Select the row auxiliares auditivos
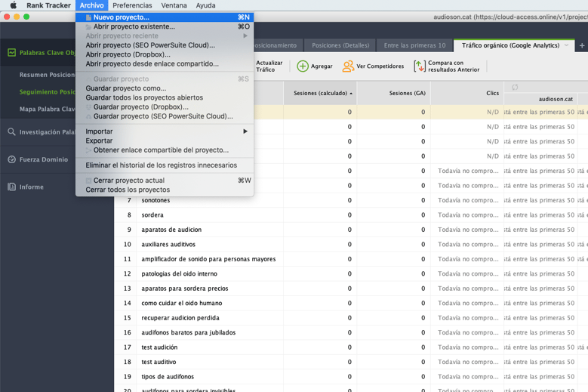 351,244
